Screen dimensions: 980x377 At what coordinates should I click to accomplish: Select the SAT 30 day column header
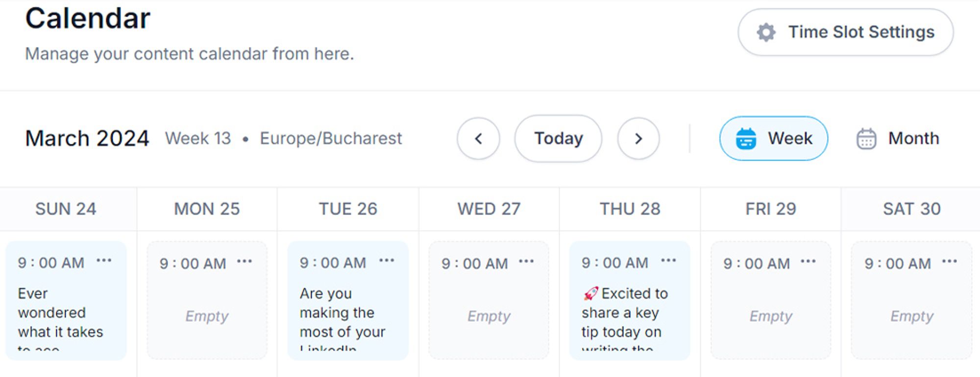[911, 209]
